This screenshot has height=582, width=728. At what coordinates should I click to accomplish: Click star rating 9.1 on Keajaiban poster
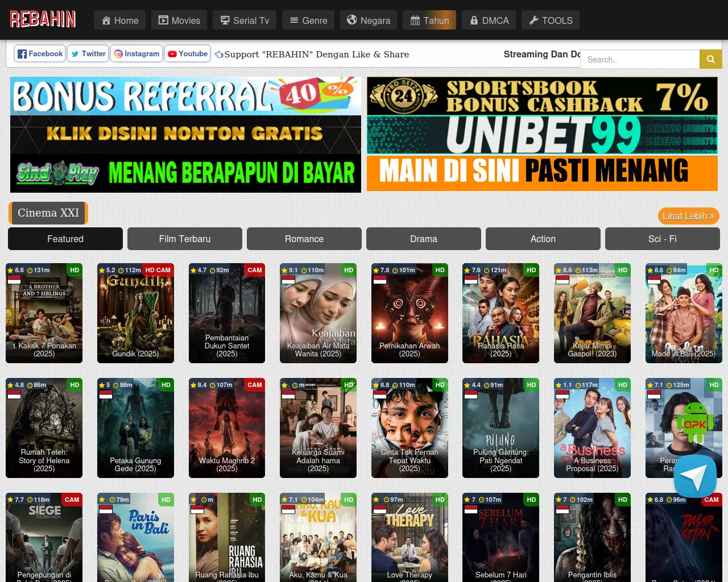coord(289,270)
